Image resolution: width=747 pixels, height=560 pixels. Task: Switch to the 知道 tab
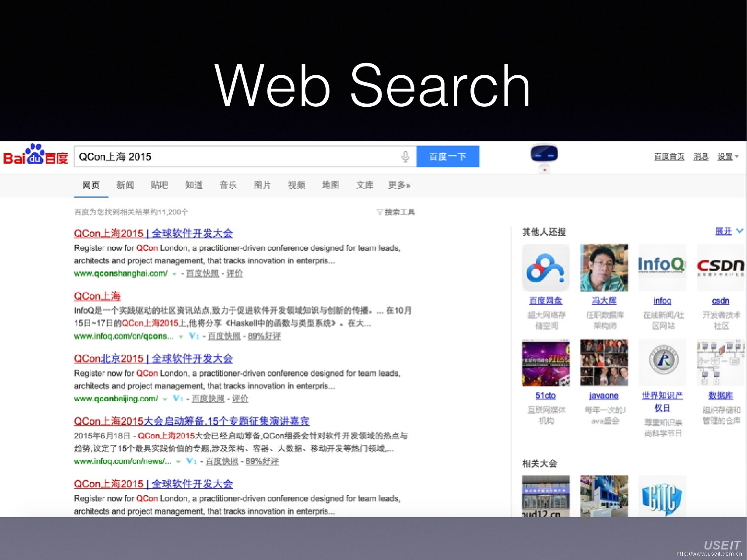pos(194,185)
